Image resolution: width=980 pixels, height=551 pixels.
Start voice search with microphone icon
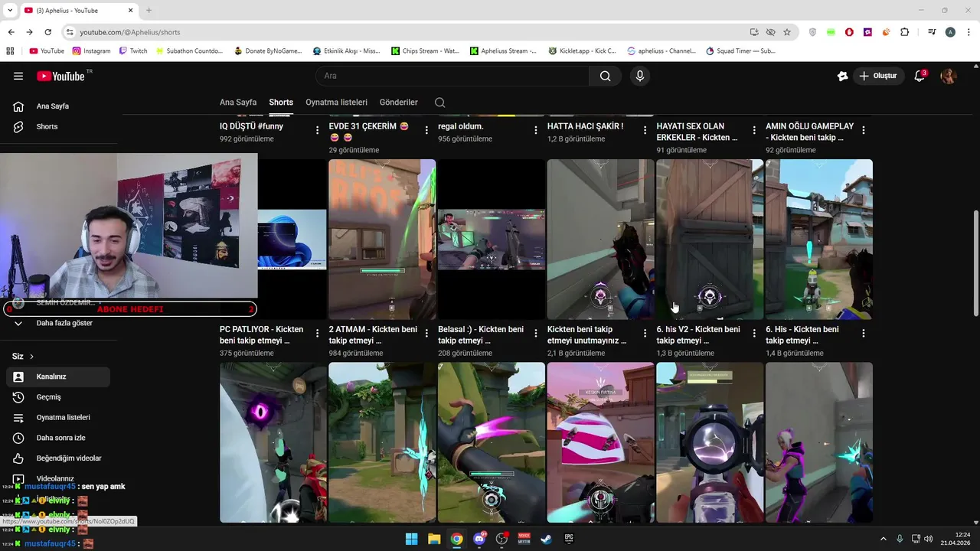point(640,76)
